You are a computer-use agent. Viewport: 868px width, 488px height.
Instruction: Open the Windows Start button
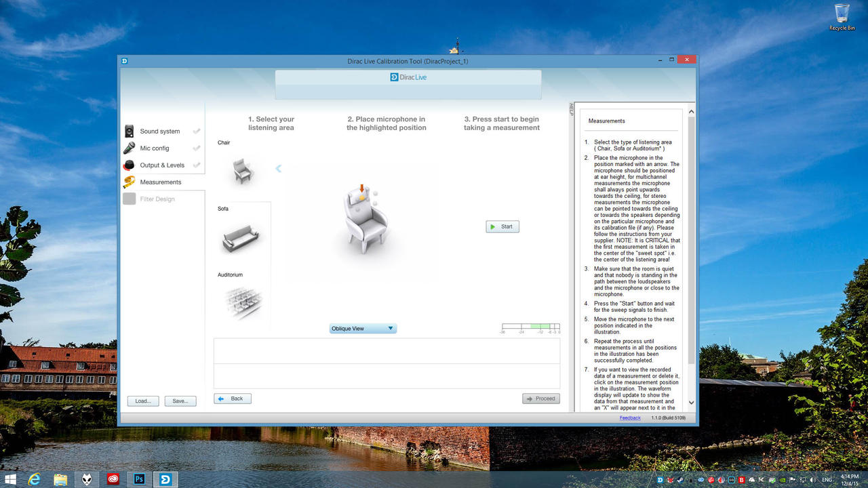[x=10, y=479]
